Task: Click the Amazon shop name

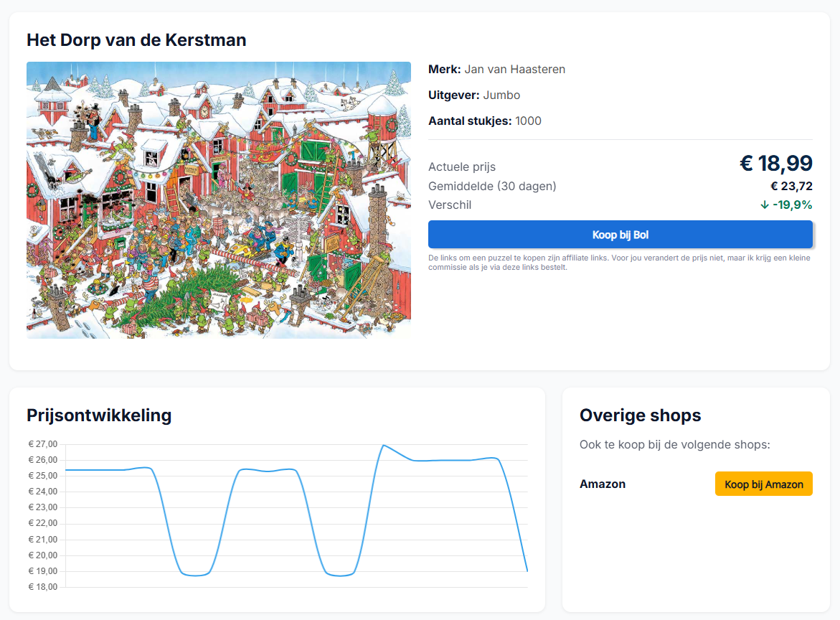Action: tap(602, 484)
